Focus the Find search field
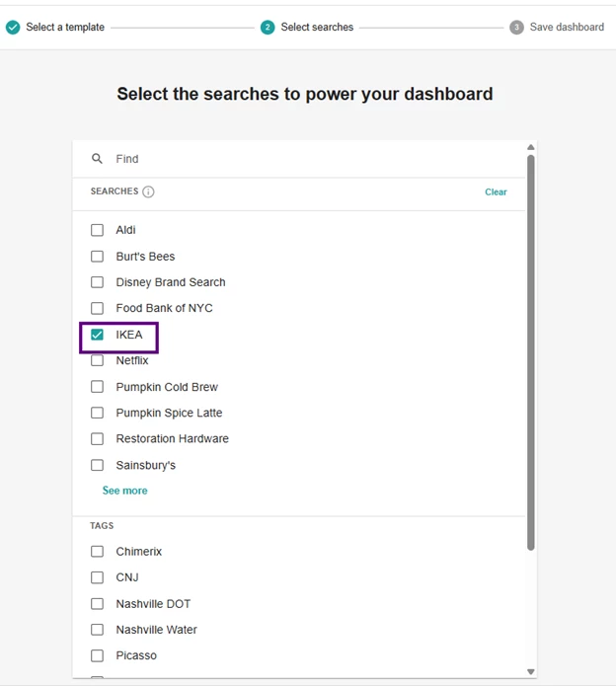 pyautogui.click(x=298, y=159)
